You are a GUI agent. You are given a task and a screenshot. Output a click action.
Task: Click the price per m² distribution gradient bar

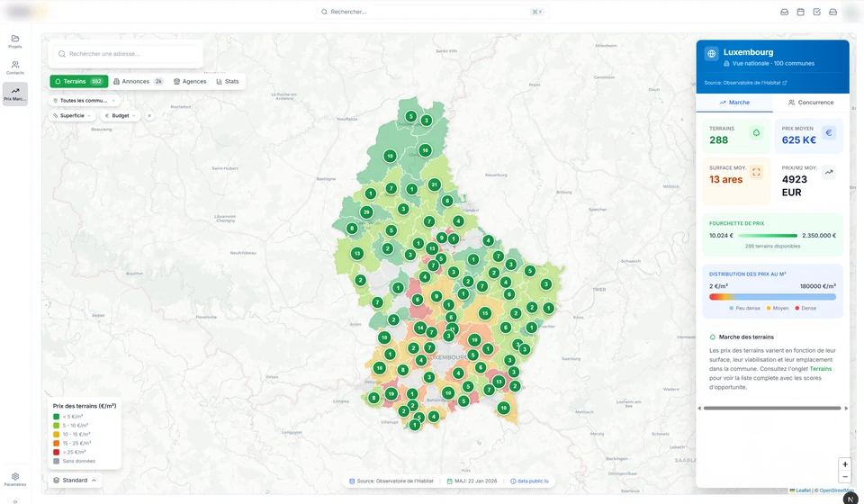[772, 297]
